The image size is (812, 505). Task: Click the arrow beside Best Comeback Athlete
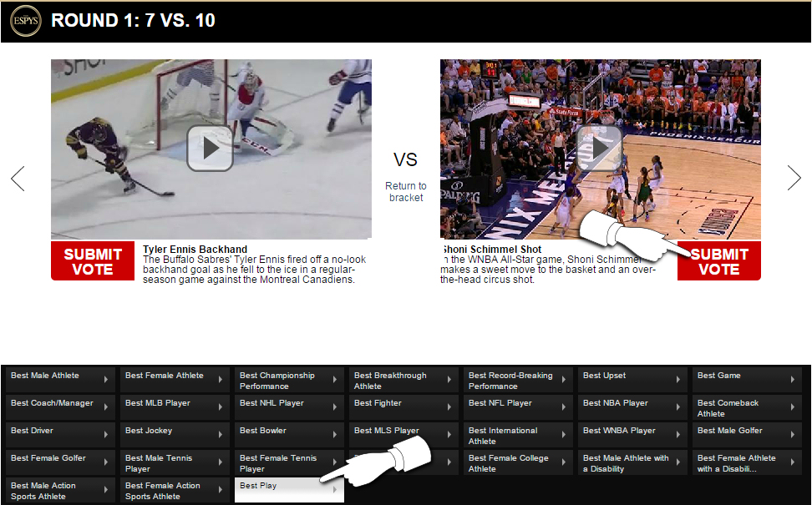792,407
